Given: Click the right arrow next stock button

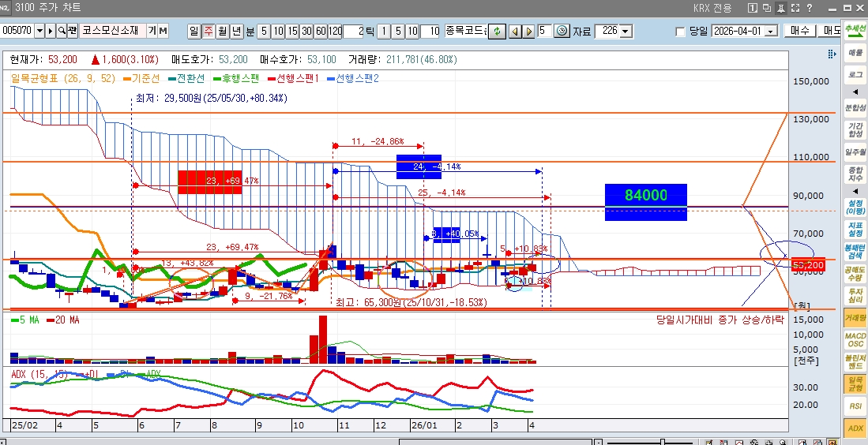Looking at the screenshot, I should 528,31.
